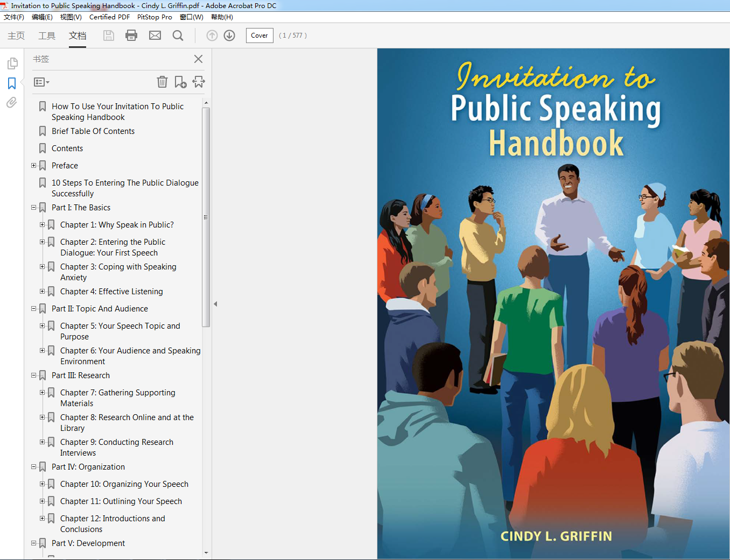Screen dimensions: 730x560
Task: Close the bookmarks panel
Action: point(198,59)
